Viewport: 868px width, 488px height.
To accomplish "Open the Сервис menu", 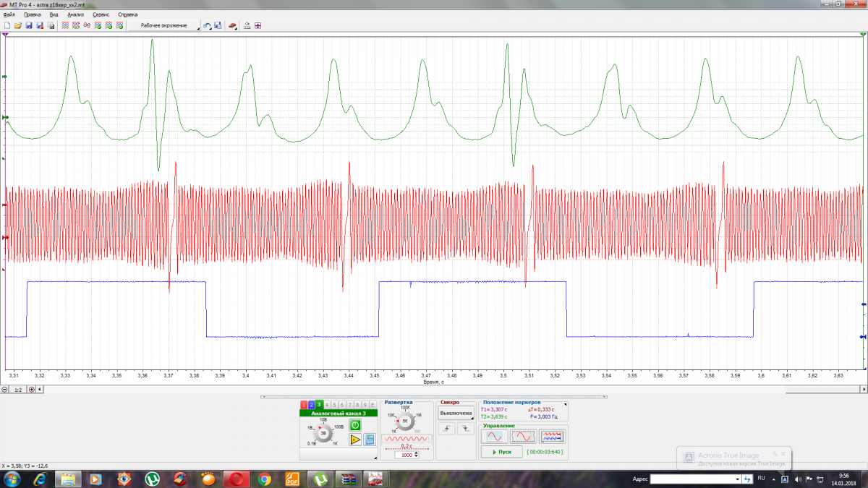I will point(101,14).
